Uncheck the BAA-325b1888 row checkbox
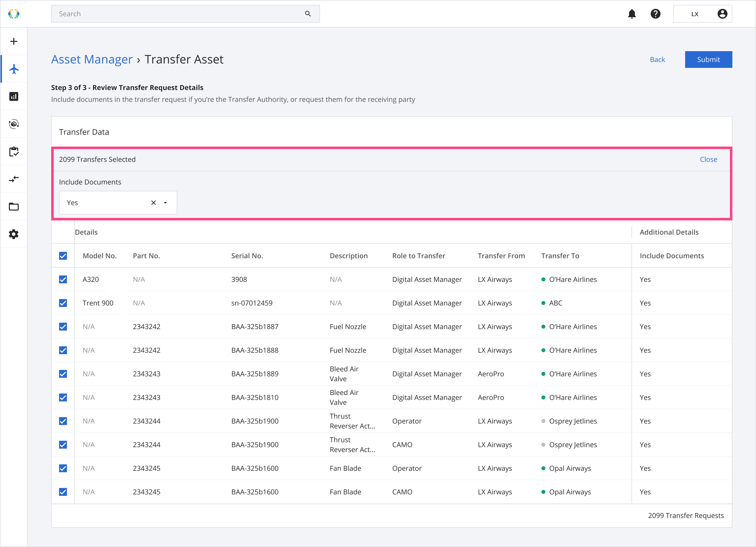Screen dimensions: 756x547 (63, 350)
